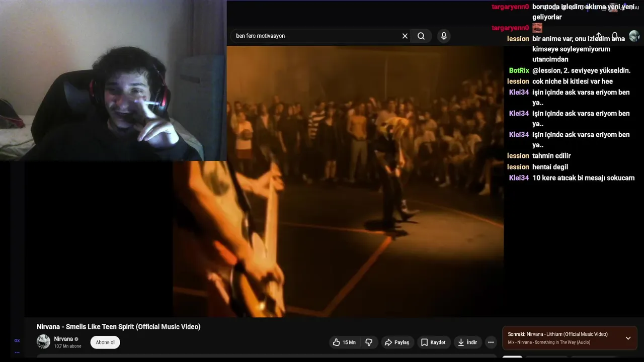644x362 pixels.
Task: Click targaryenn0's 'borutoda izledim' chat message
Action: [x=583, y=12]
